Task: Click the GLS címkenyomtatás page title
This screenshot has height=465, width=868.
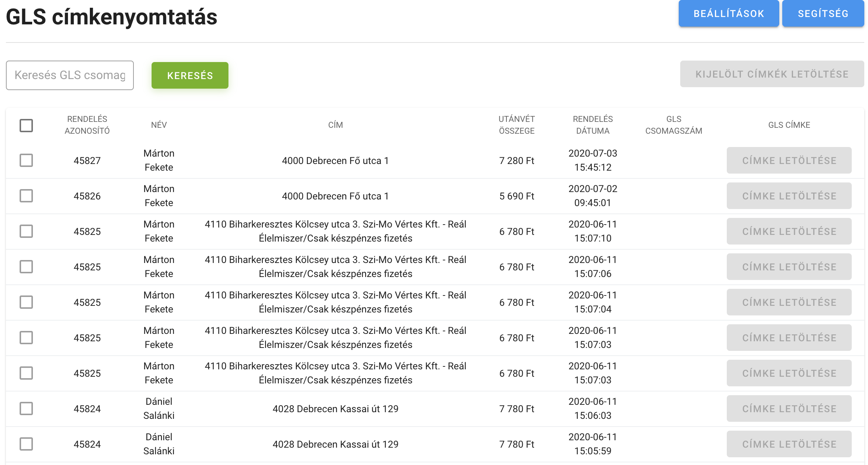Action: [x=112, y=17]
